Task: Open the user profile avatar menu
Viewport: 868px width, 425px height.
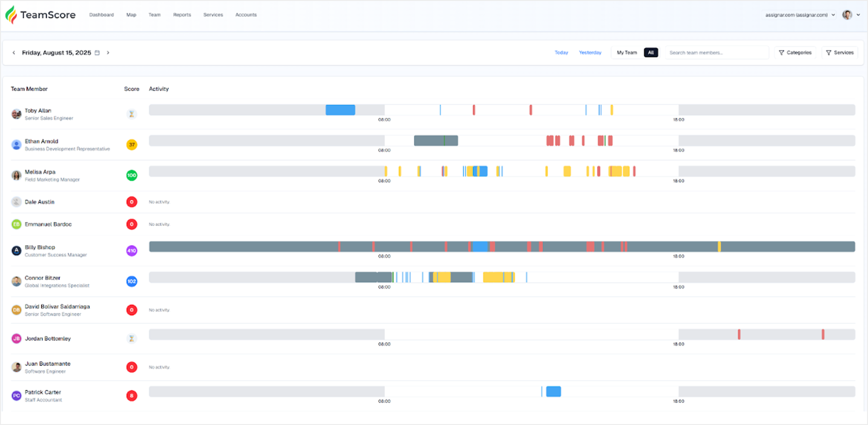Action: point(847,15)
